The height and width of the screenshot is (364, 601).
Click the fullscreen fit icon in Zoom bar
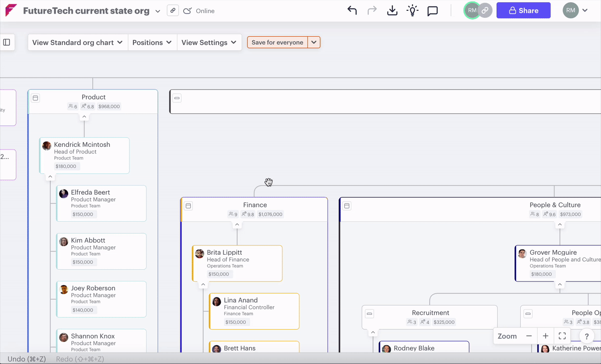[x=562, y=336]
